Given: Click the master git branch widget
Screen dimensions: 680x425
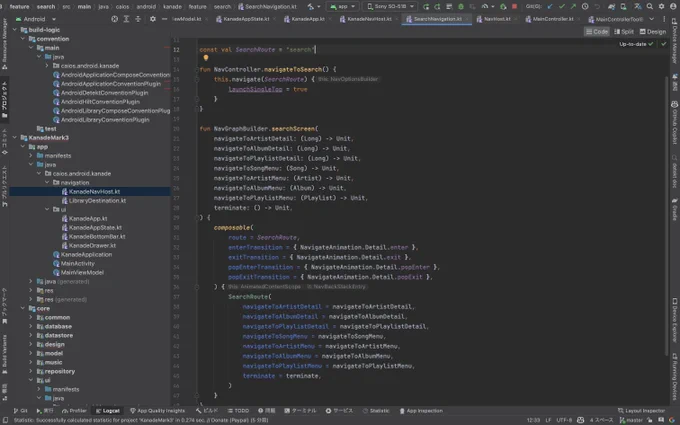Looking at the screenshot, I should pyautogui.click(x=631, y=420).
